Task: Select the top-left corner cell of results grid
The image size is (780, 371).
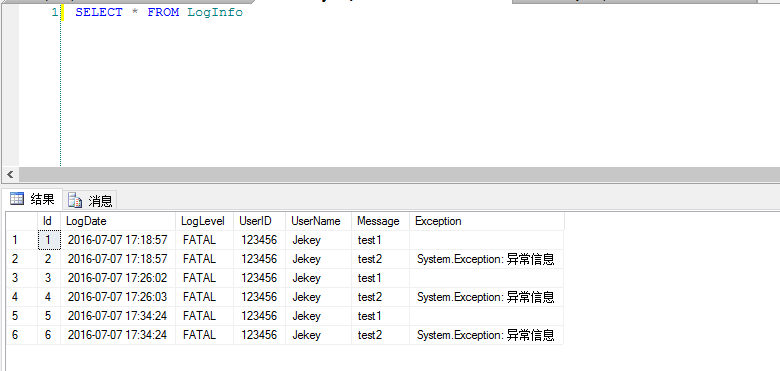Action: click(x=22, y=221)
